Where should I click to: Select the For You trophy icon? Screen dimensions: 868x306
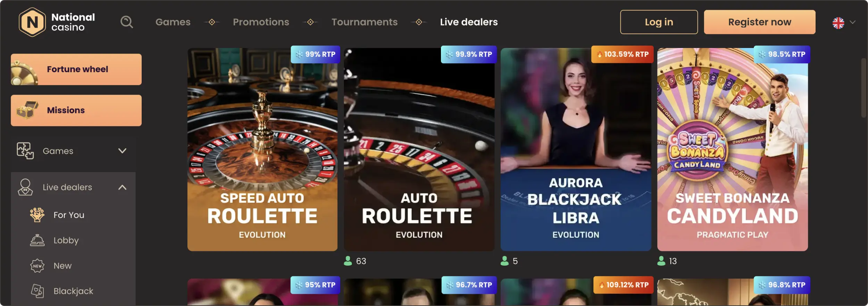pyautogui.click(x=37, y=215)
